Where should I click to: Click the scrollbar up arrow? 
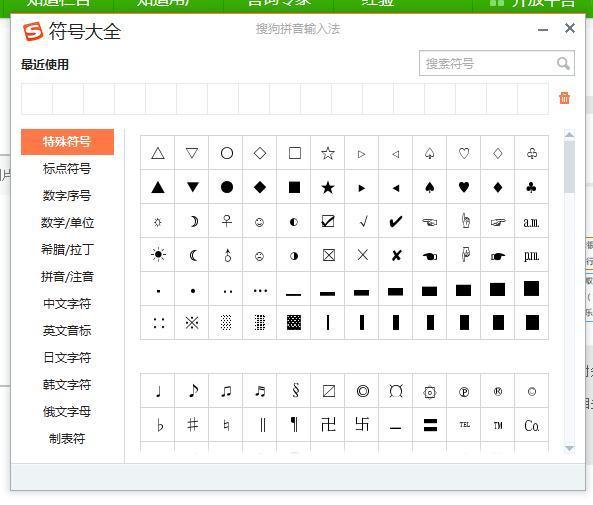[569, 134]
